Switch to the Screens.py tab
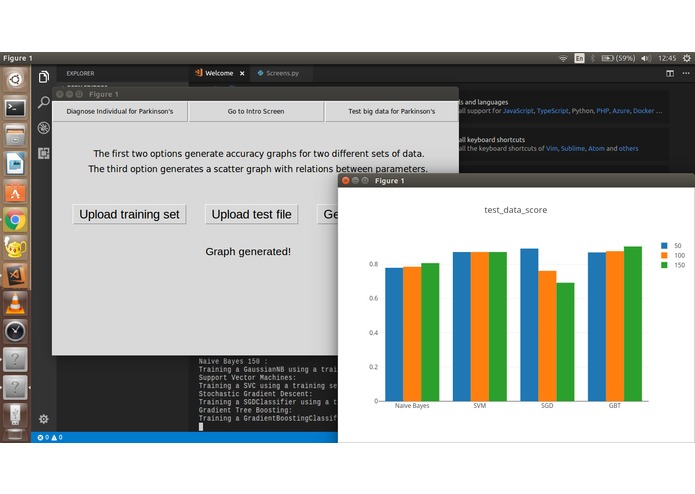The image size is (695, 494). (x=281, y=73)
